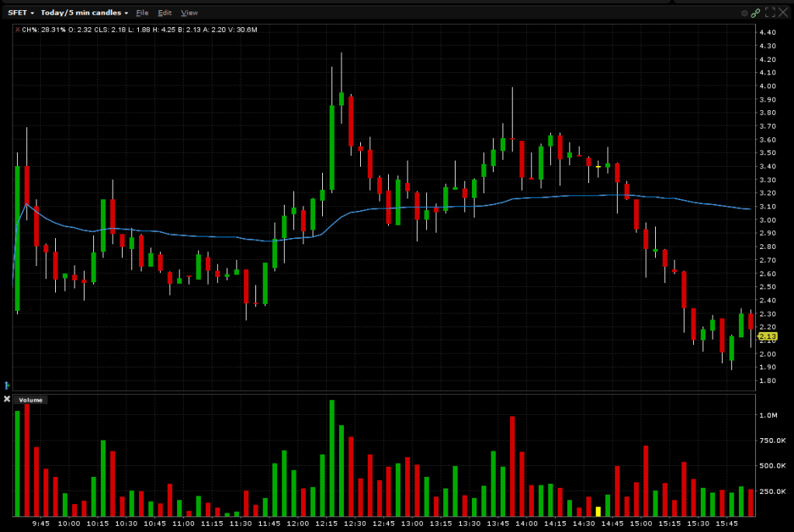Viewport: 794px width, 532px height.
Task: Click the 1.0M label on volume axis
Action: click(x=768, y=416)
